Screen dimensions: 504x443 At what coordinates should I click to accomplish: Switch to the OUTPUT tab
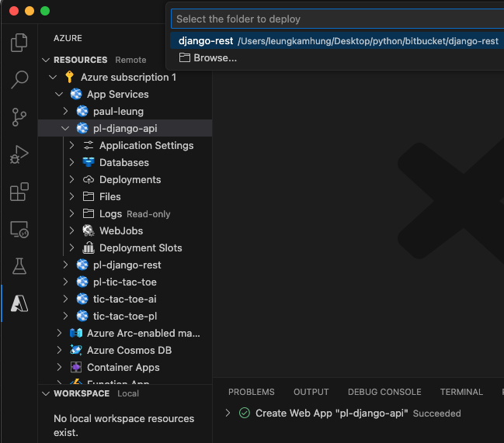311,392
